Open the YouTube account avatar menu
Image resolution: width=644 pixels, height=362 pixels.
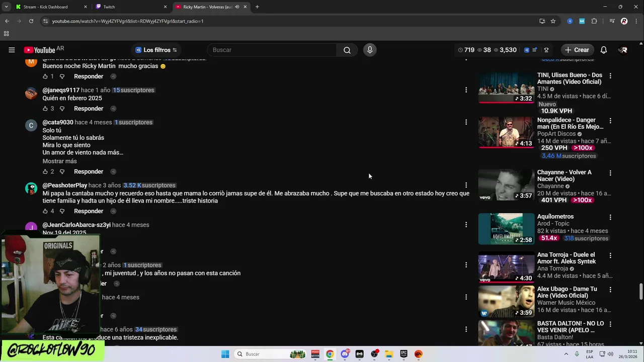tap(623, 50)
